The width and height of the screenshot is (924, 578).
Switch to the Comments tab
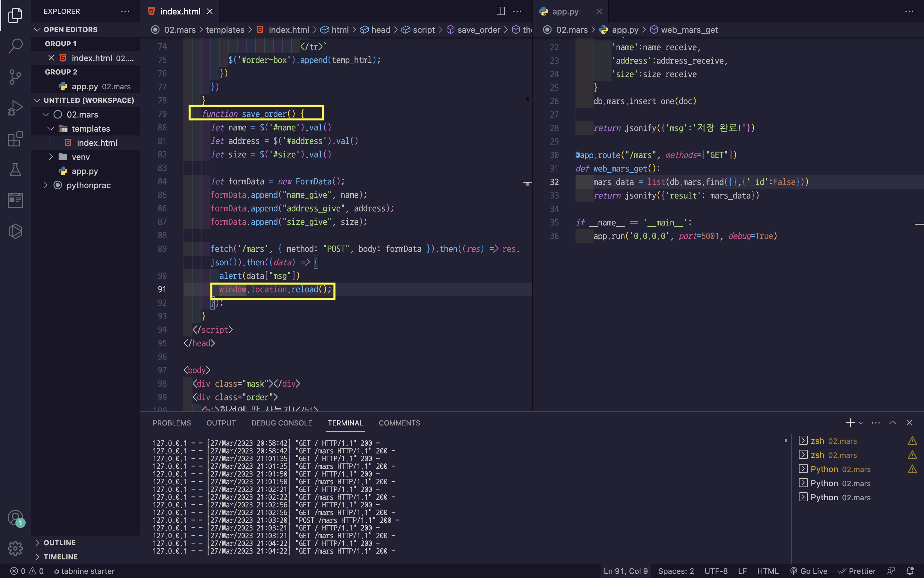tap(399, 423)
